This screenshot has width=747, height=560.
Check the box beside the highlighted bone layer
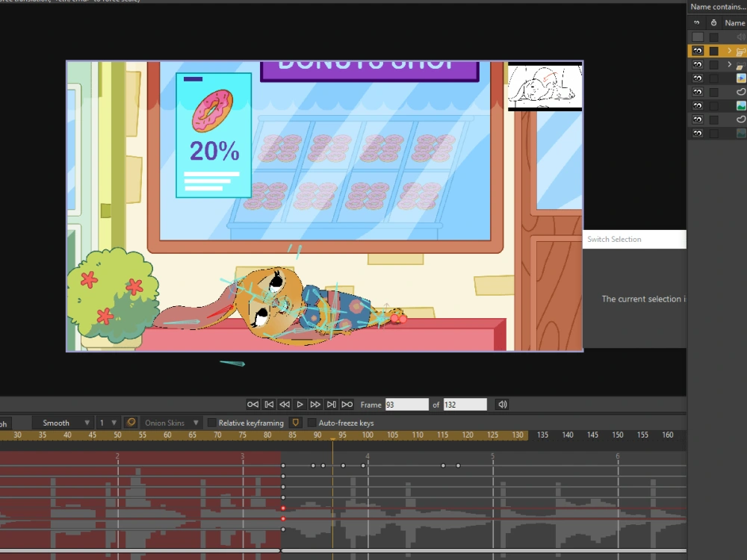tap(713, 51)
